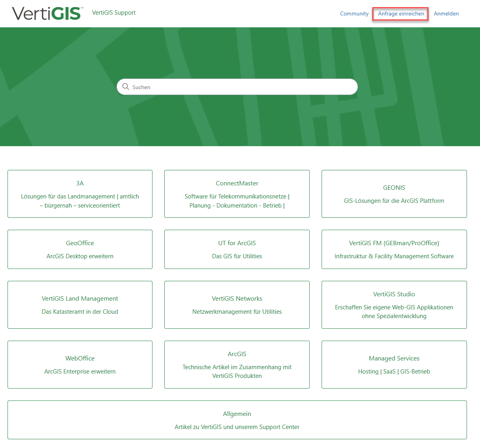The height and width of the screenshot is (448, 480).
Task: Open the WebOffice category card
Action: tap(80, 364)
